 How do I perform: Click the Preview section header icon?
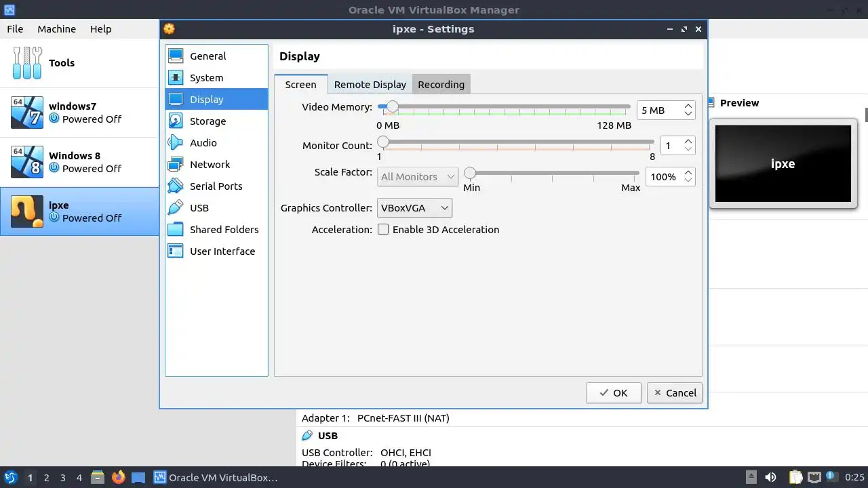point(711,103)
